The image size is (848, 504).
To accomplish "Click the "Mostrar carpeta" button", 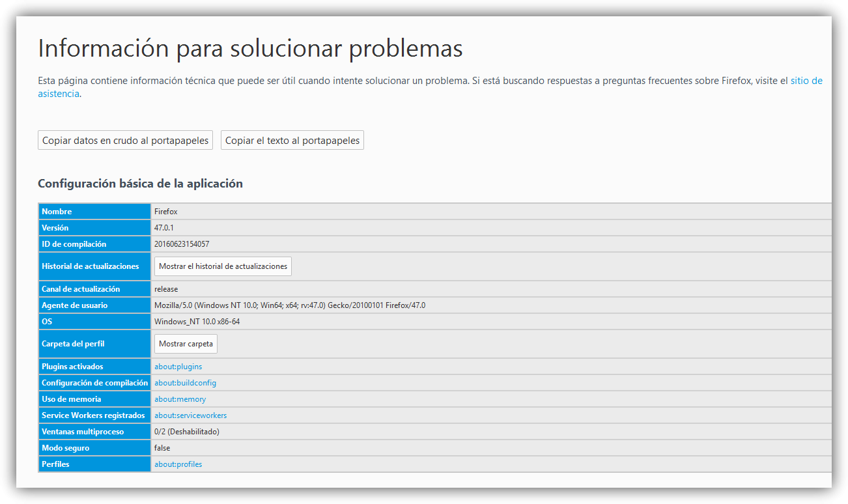I will tap(186, 344).
